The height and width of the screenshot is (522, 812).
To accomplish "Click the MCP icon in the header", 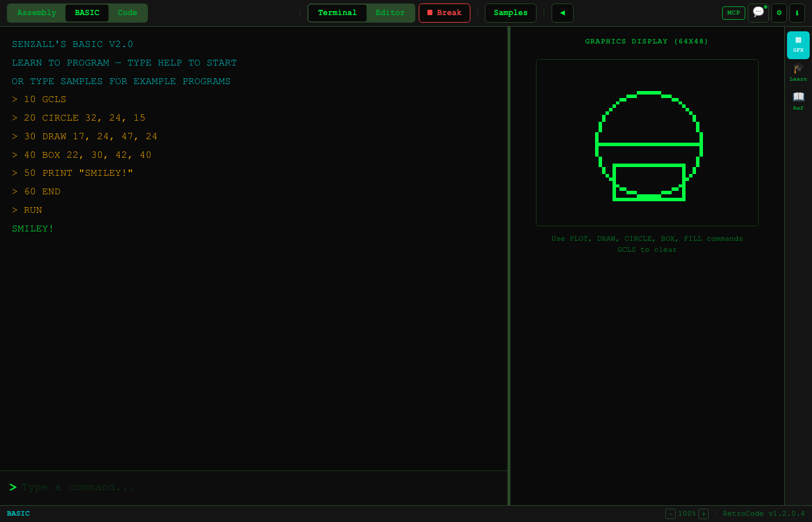I will (734, 13).
